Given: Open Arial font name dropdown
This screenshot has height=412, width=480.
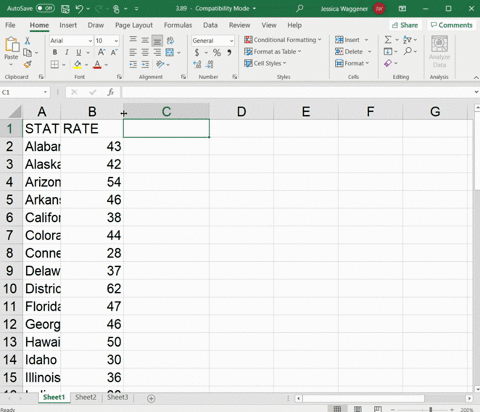Looking at the screenshot, I should [x=90, y=41].
